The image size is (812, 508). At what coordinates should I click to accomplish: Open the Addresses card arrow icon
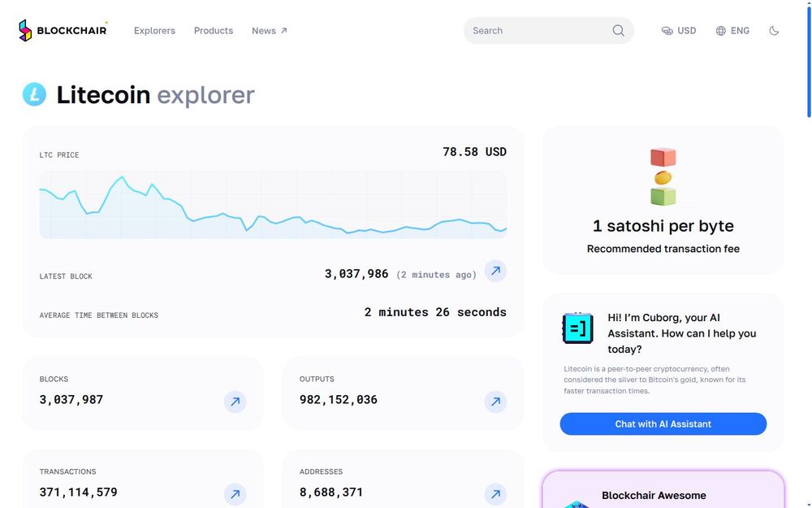coord(495,494)
